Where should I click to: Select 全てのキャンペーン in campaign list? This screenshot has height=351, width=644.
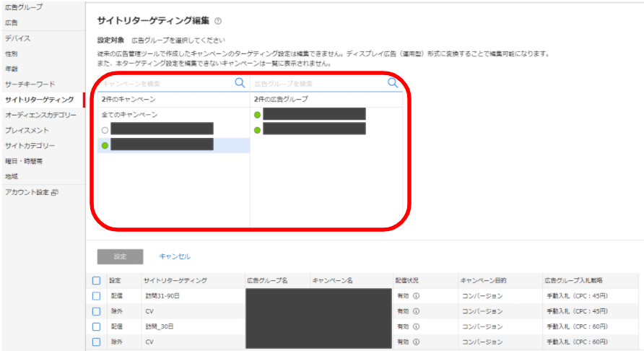tap(130, 115)
